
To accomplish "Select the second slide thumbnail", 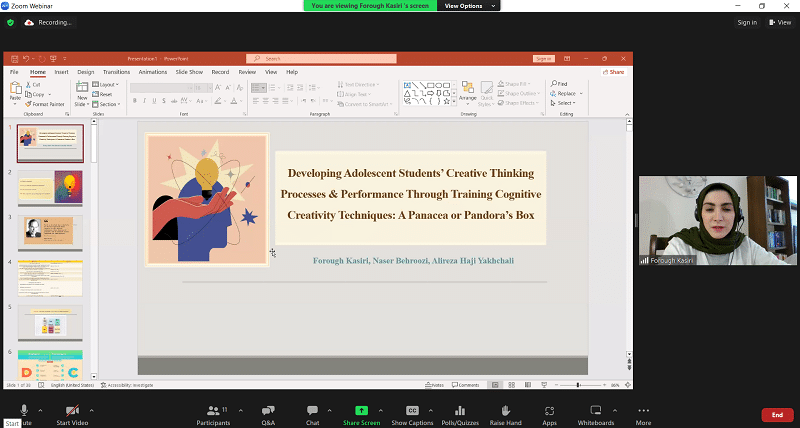I will pos(50,188).
